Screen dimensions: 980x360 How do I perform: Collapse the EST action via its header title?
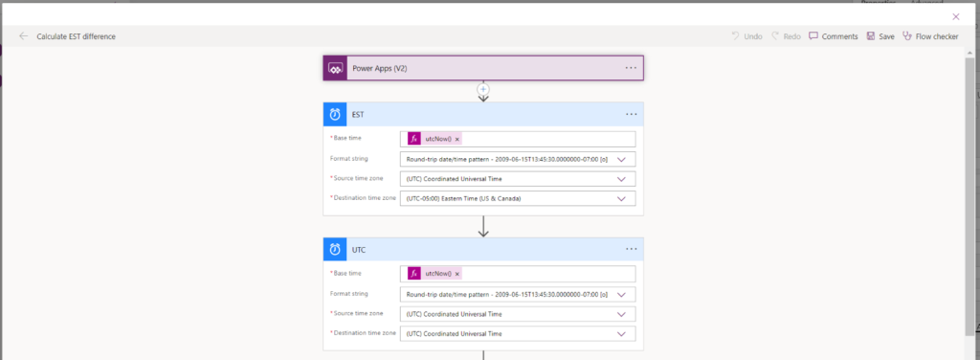358,114
